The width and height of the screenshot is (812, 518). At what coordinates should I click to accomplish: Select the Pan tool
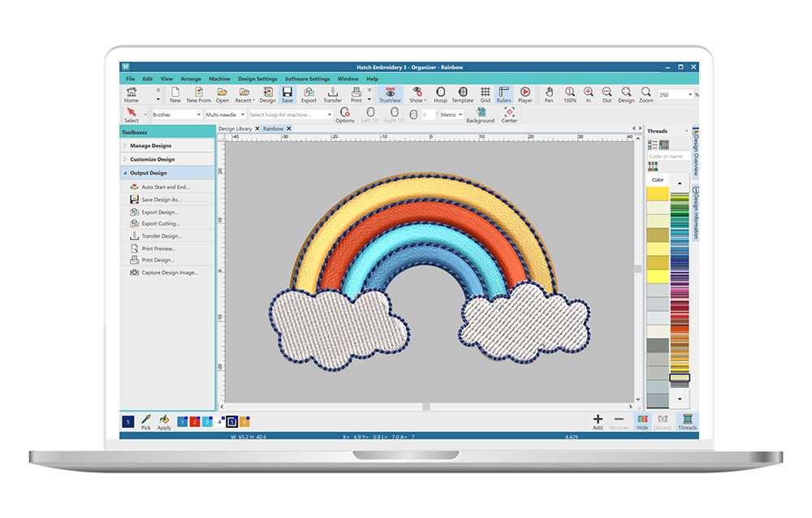[549, 94]
